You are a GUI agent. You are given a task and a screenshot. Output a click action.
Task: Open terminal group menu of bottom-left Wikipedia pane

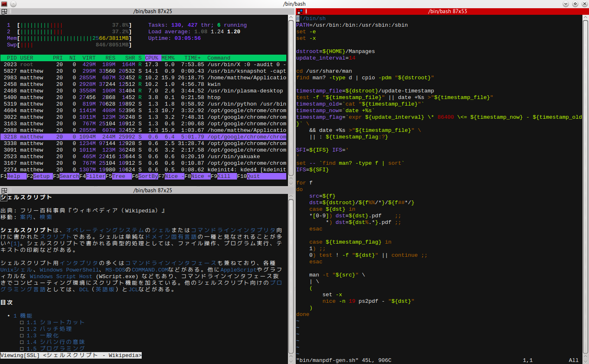(x=4, y=191)
